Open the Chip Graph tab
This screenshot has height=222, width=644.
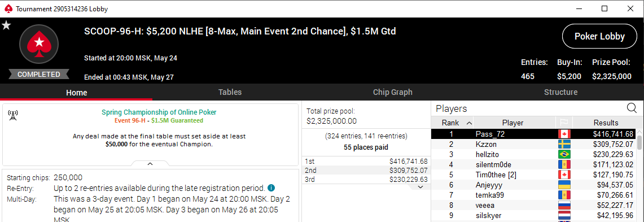point(392,92)
